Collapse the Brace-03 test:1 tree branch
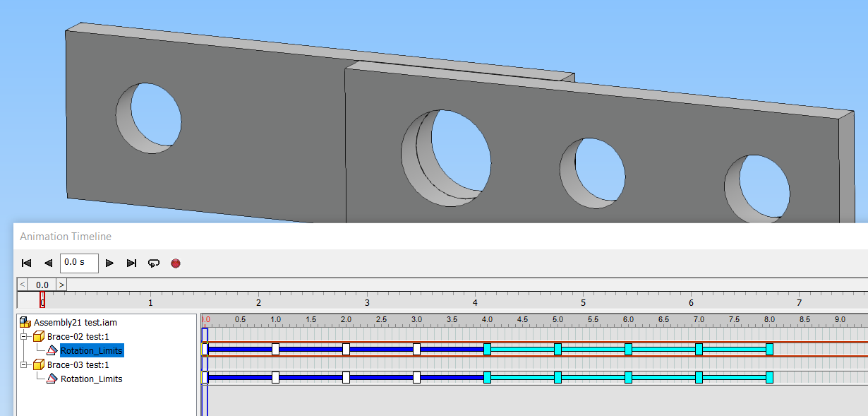The height and width of the screenshot is (416, 868). (x=23, y=364)
